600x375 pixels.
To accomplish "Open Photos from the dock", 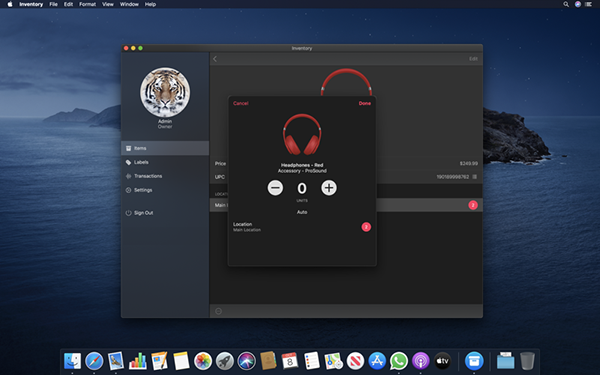I will pyautogui.click(x=203, y=360).
